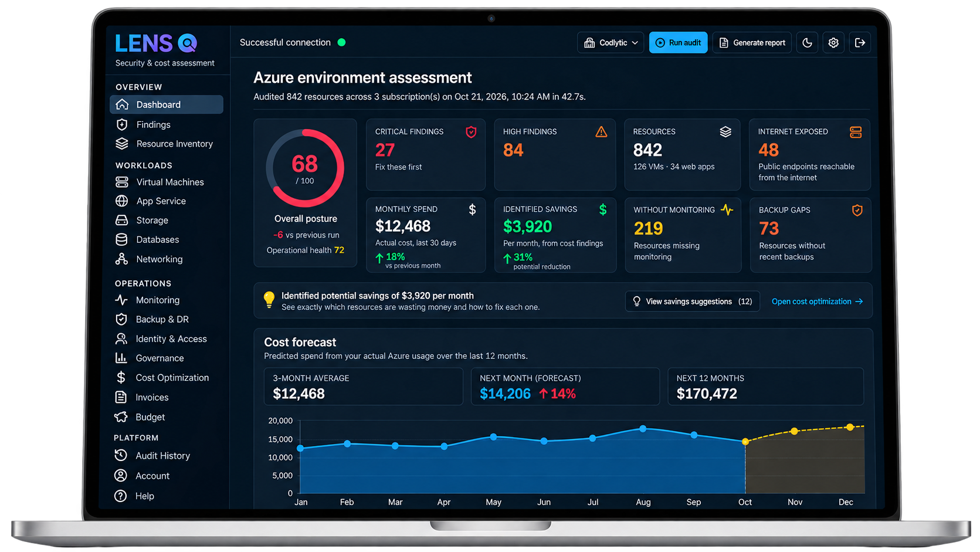
Task: Click Storage drive icon
Action: [122, 221]
